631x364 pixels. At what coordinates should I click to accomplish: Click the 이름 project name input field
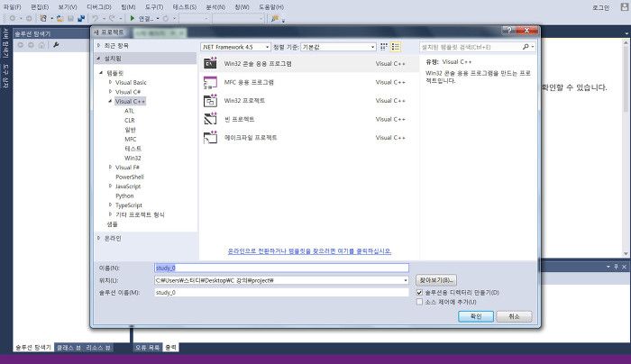click(281, 268)
